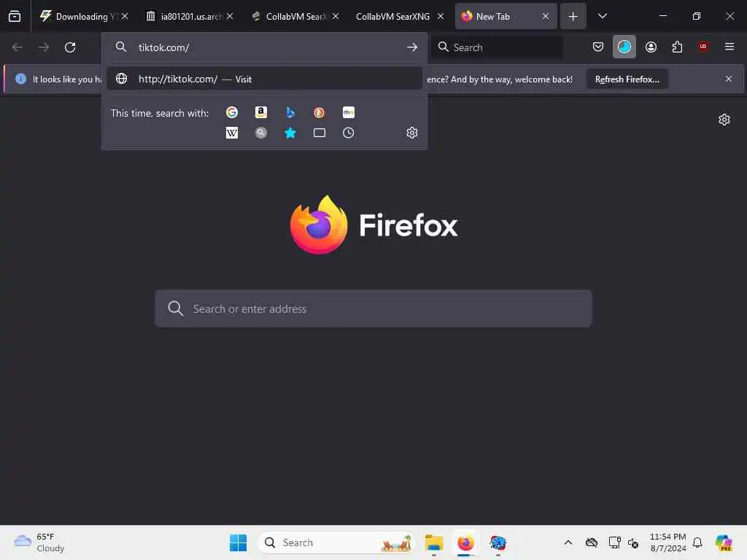Viewport: 747px width, 560px height.
Task: Search with the gray magnifier engine
Action: [x=261, y=133]
